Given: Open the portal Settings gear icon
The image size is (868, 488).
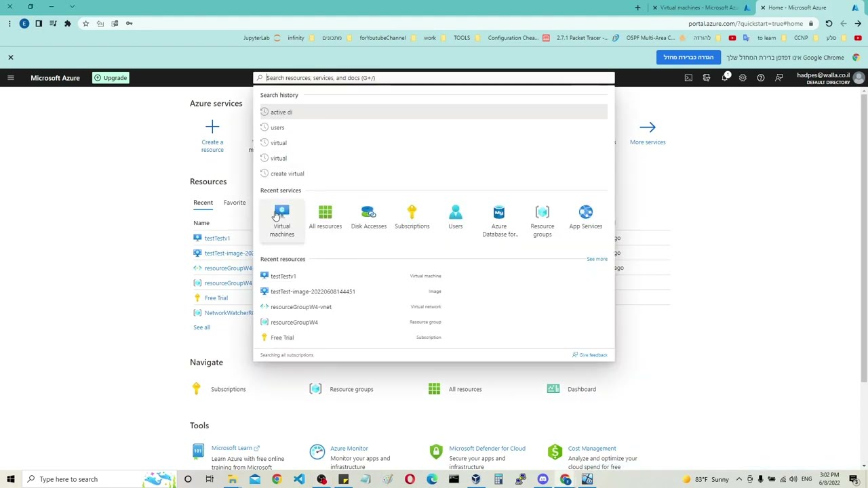Looking at the screenshot, I should point(743,78).
